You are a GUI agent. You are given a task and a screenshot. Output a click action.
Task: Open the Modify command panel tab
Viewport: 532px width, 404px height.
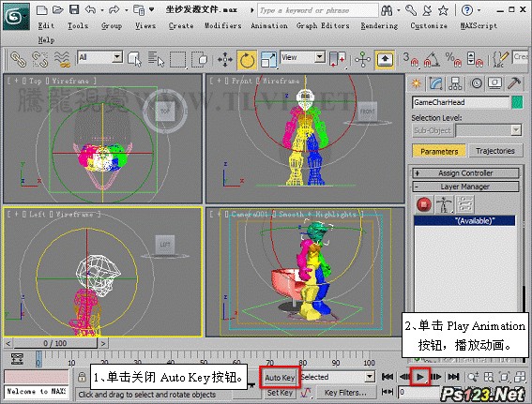pos(435,83)
